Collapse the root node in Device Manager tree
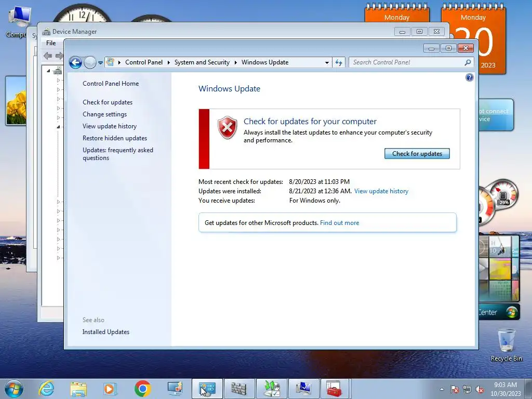 48,71
